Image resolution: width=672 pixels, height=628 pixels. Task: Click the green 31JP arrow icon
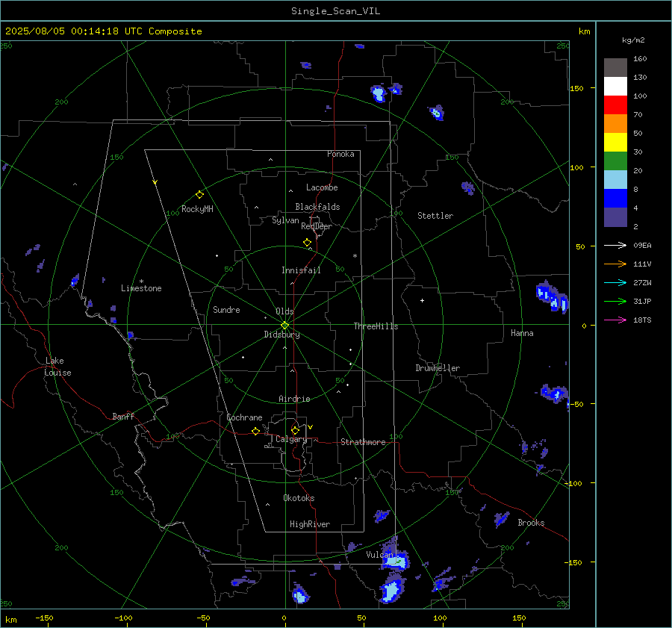[x=615, y=302]
